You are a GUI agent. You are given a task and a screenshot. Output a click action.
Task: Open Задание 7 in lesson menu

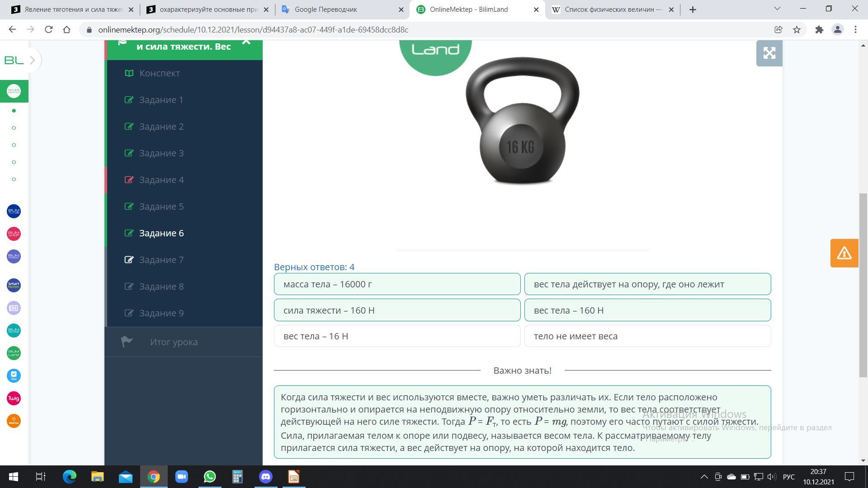161,260
